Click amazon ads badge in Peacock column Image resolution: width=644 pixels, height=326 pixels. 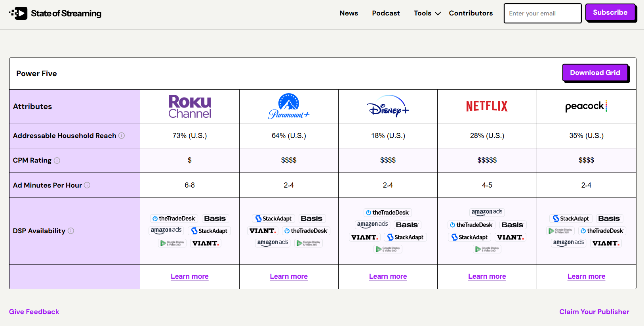coord(569,243)
